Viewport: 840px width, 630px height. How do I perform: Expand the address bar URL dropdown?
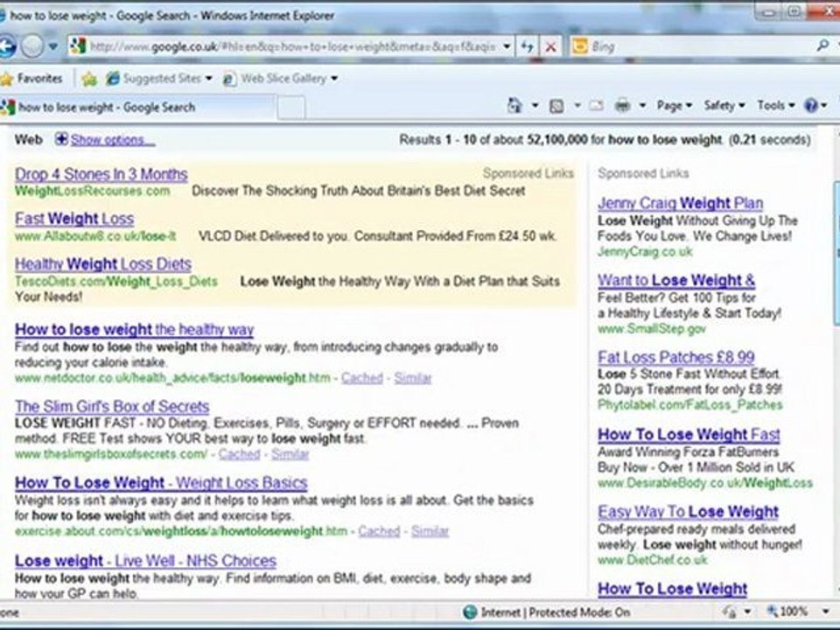[507, 46]
